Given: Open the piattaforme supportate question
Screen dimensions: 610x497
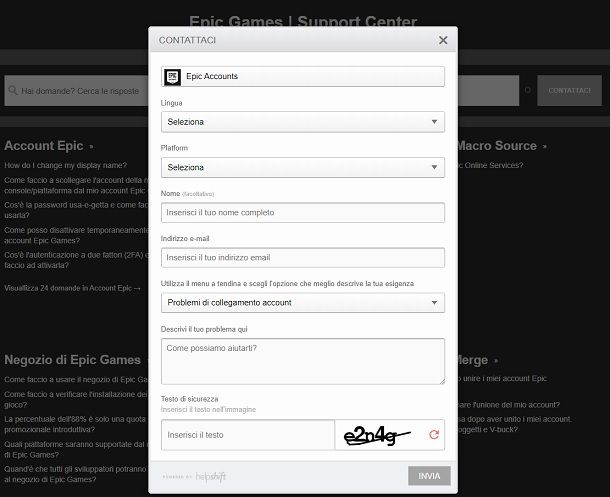Looking at the screenshot, I should tap(74, 449).
